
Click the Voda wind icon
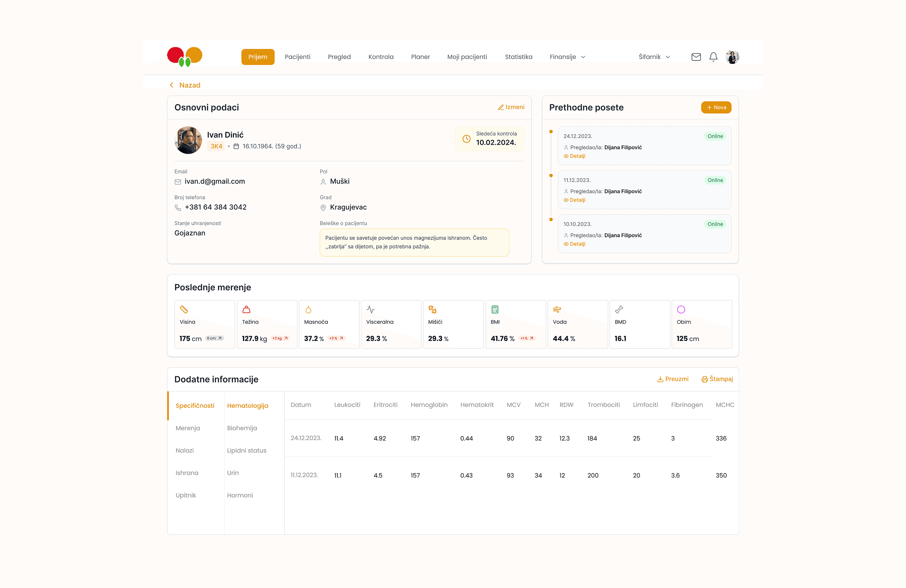(557, 309)
